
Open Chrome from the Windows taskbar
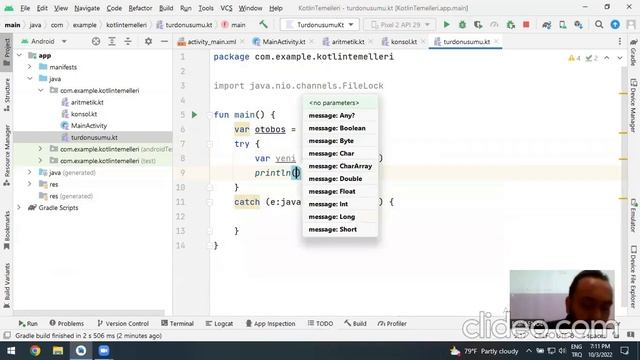(x=35, y=351)
